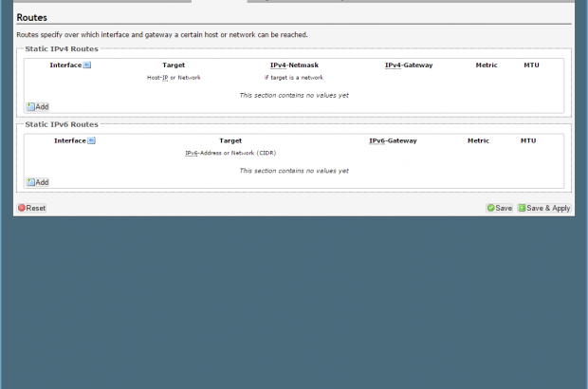
Task: Click the Static IPv4 Routes section title
Action: 62,48
